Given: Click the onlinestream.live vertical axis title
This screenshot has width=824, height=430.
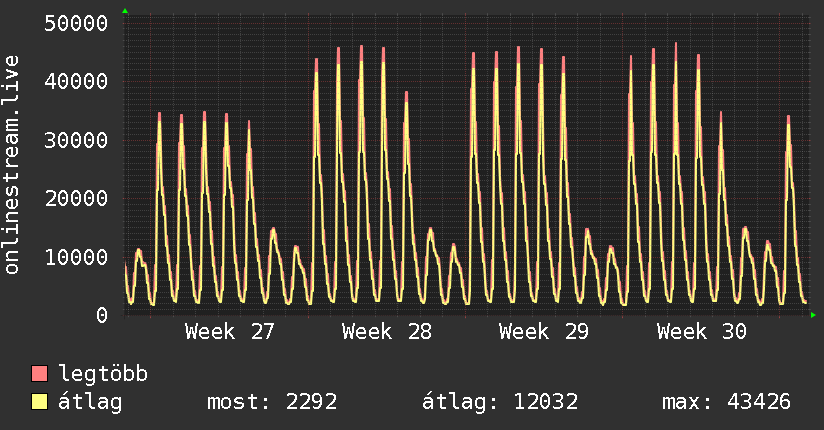Looking at the screenshot, I should pyautogui.click(x=11, y=165).
